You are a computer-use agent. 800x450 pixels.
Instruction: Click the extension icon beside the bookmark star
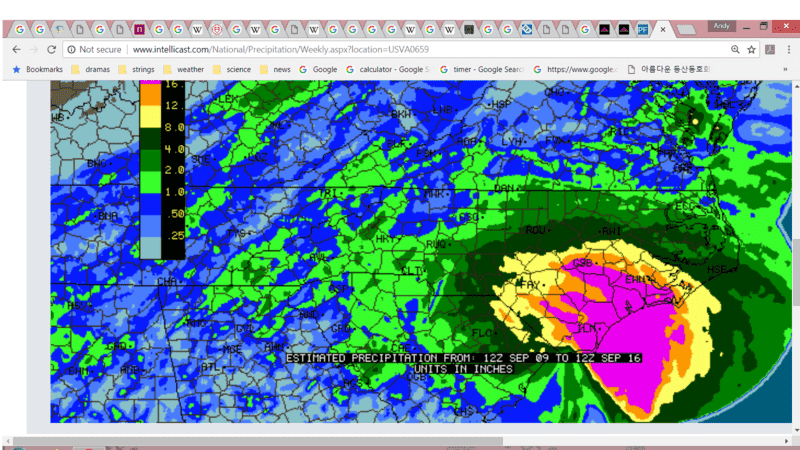coord(771,49)
